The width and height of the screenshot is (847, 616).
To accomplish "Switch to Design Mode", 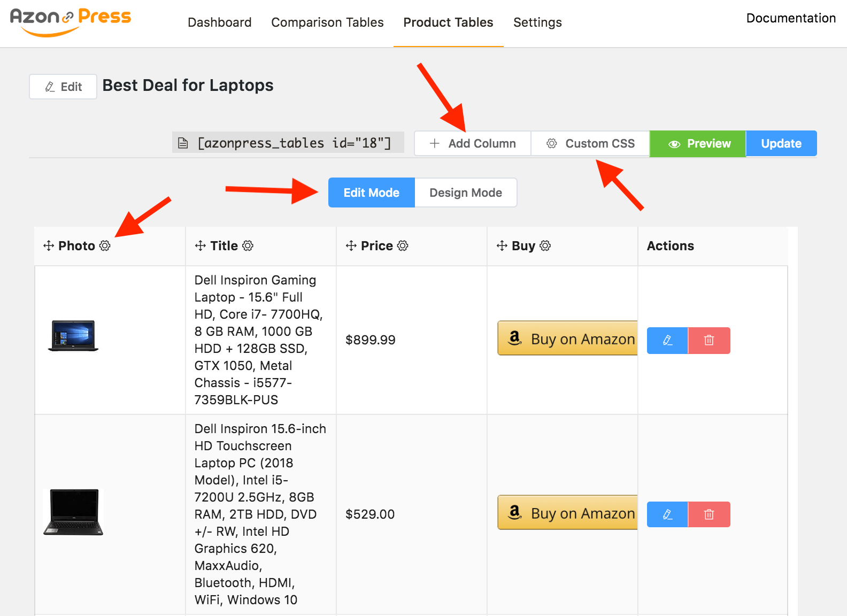I will click(465, 192).
